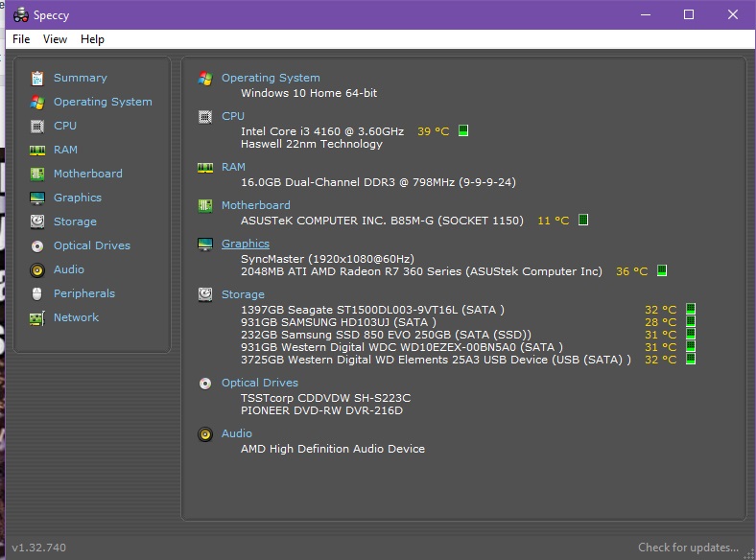Viewport: 756px width, 560px height.
Task: Click the Samsung SSD 850 EVO temperature indicator
Action: pos(691,334)
